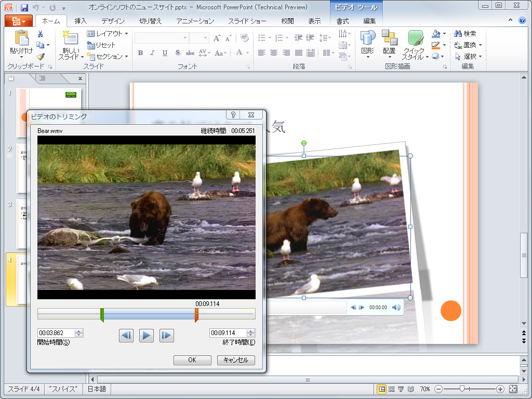Click the 貼り付け paste icon

(21, 38)
